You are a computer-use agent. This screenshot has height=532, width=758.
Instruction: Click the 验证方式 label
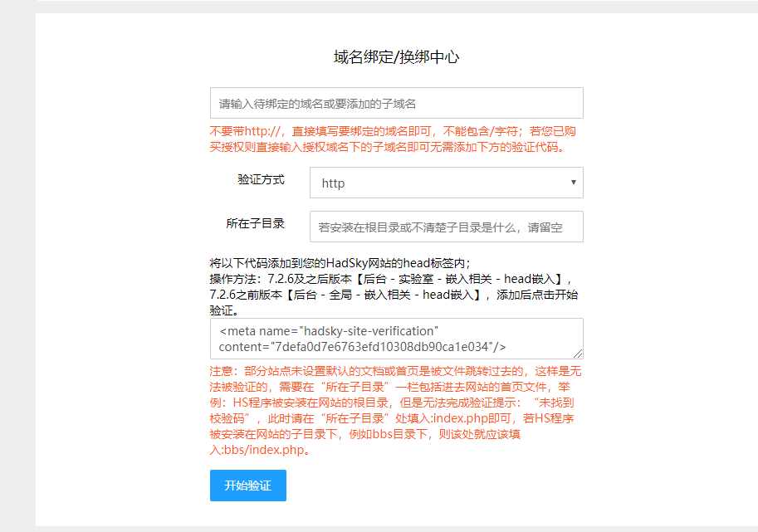tap(261, 179)
